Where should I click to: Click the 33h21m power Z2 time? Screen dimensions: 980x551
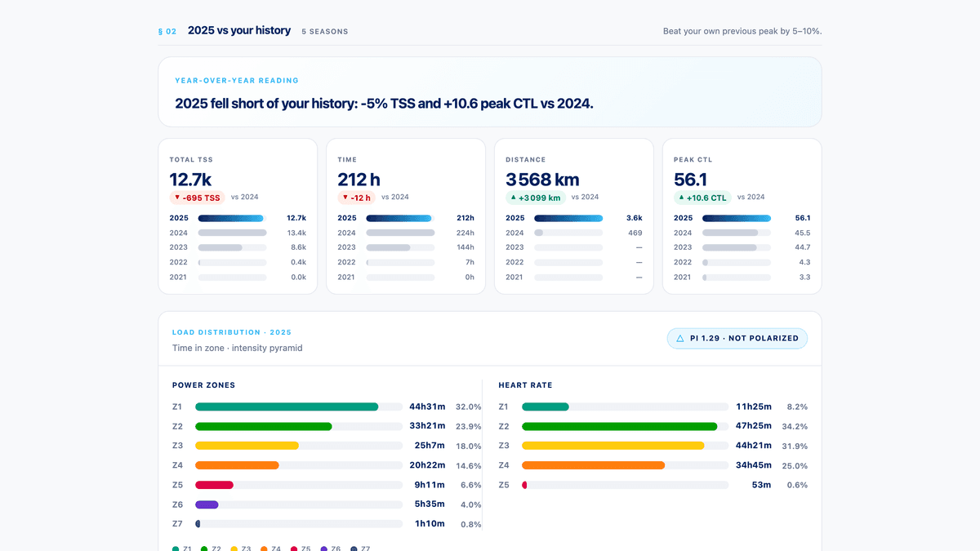click(427, 426)
